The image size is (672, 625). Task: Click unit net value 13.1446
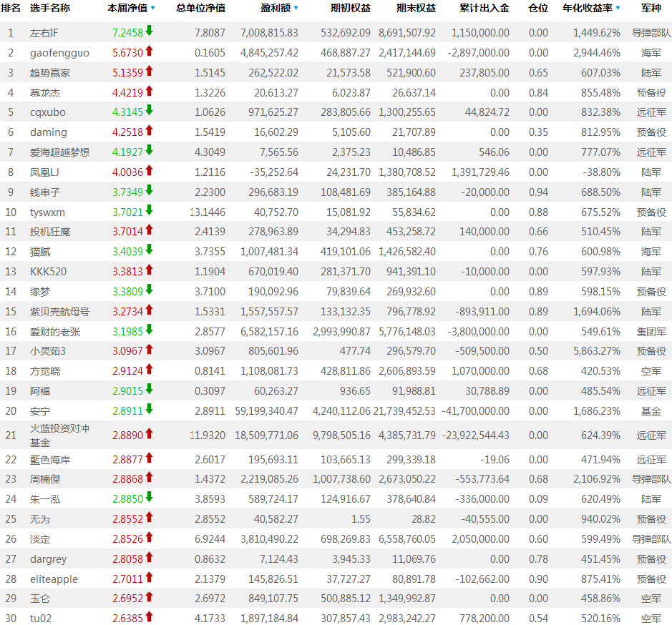pyautogui.click(x=208, y=212)
